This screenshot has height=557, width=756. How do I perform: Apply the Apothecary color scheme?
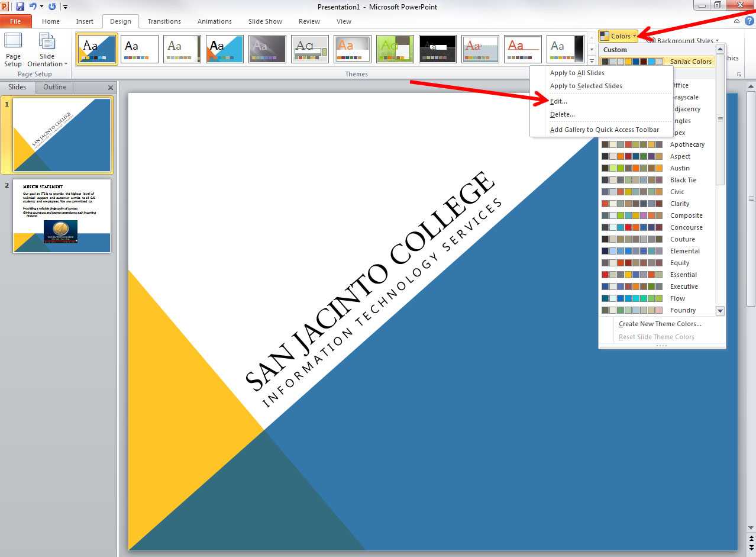tap(657, 144)
